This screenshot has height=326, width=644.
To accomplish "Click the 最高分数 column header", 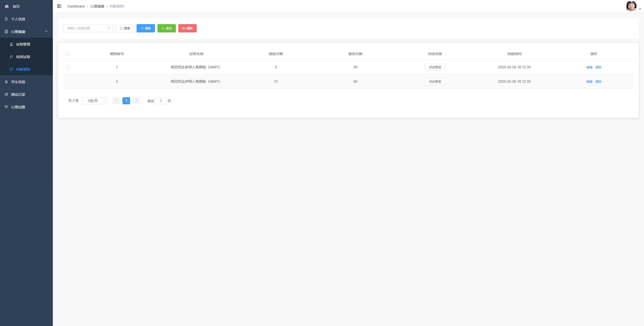I will [355, 54].
